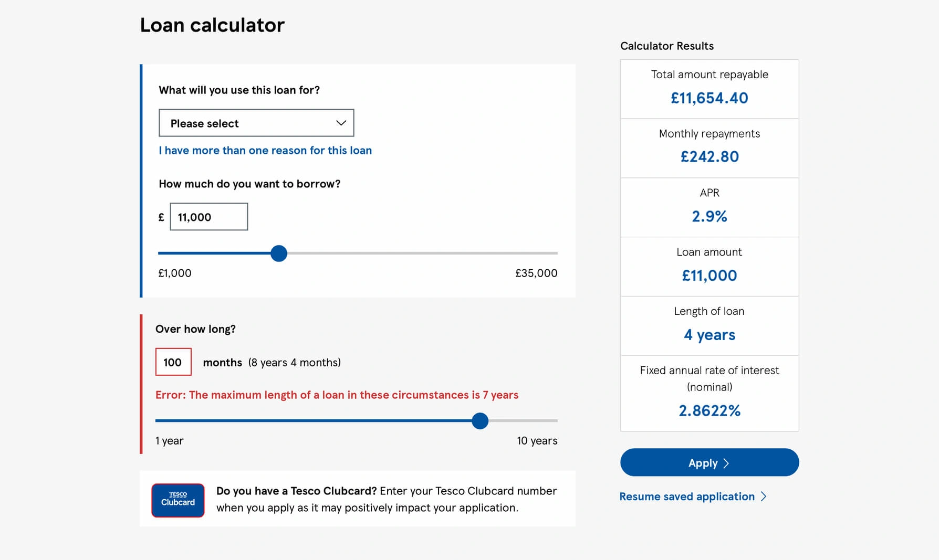The width and height of the screenshot is (939, 560).
Task: Click the APR 2.9% result
Action: pyautogui.click(x=710, y=216)
